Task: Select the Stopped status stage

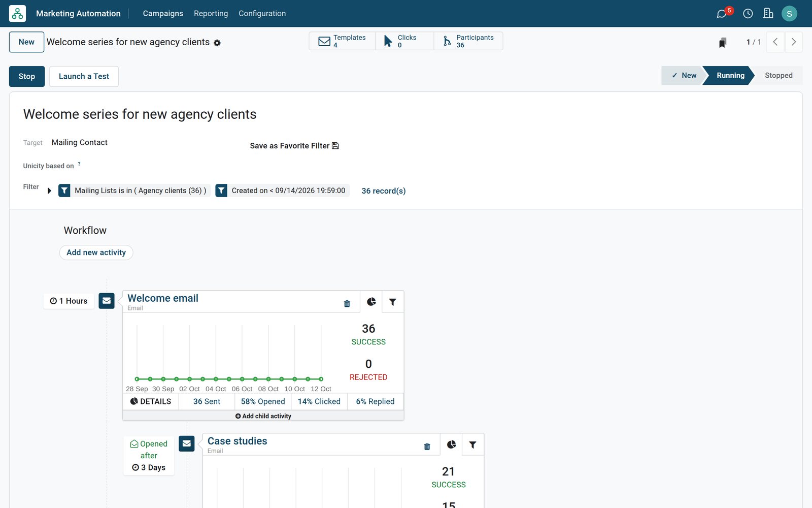Action: [779, 76]
